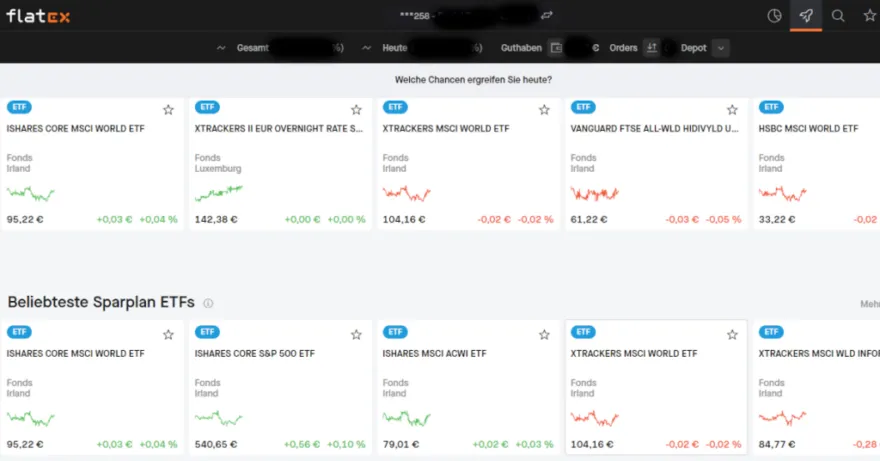Click the trend icon beside Gesamt

(x=221, y=48)
